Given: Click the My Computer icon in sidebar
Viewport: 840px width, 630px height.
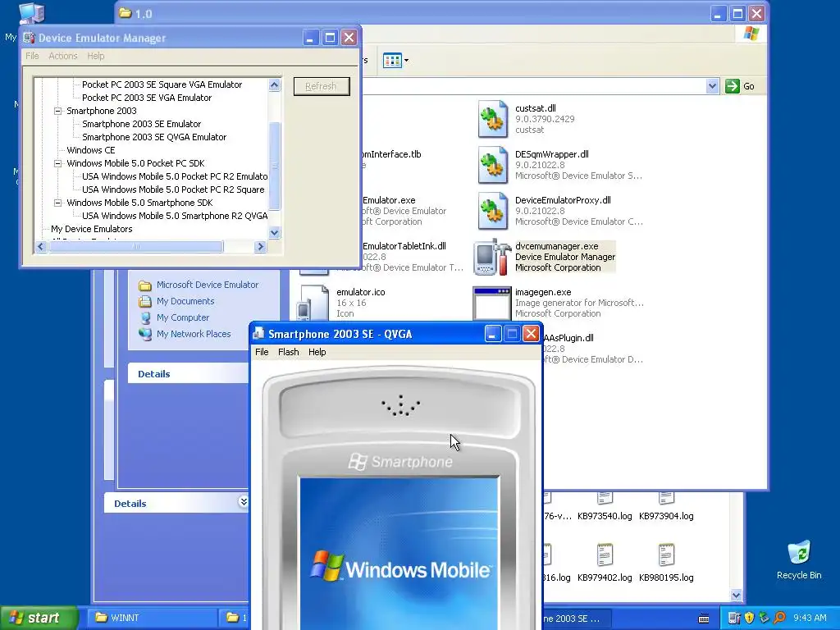Looking at the screenshot, I should pyautogui.click(x=144, y=317).
